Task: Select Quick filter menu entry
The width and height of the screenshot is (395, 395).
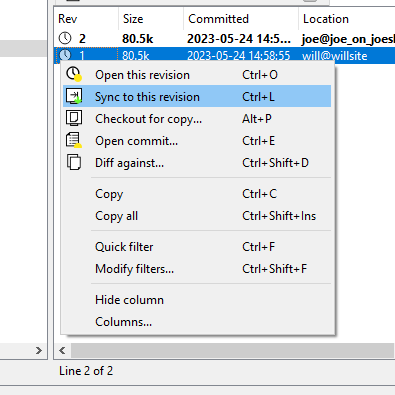Action: tap(197, 247)
